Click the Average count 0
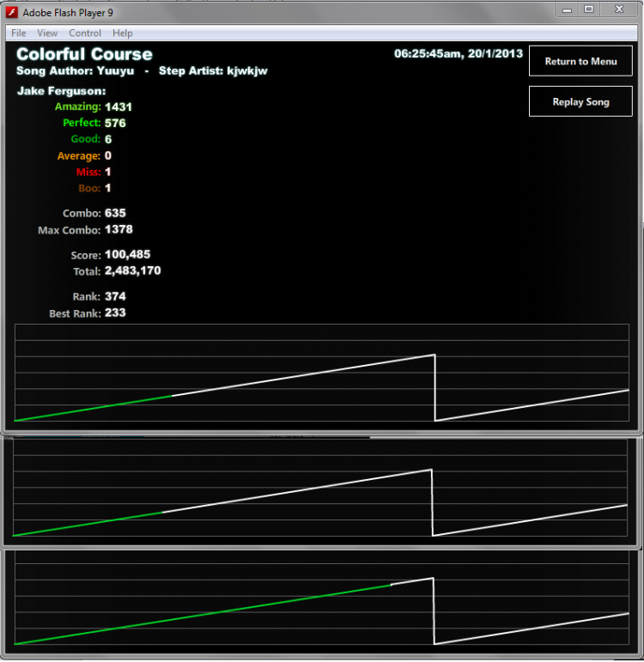This screenshot has height=662, width=644. tap(108, 155)
